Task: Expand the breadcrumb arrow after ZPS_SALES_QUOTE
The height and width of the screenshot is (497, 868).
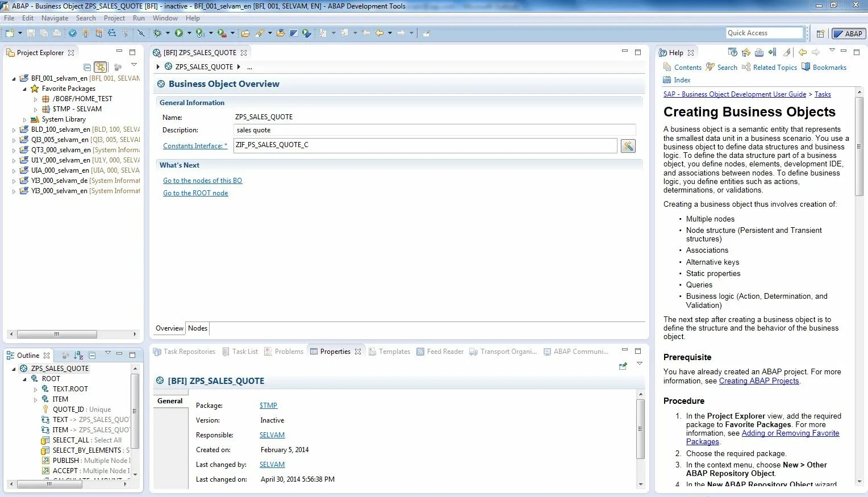Action: [239, 67]
